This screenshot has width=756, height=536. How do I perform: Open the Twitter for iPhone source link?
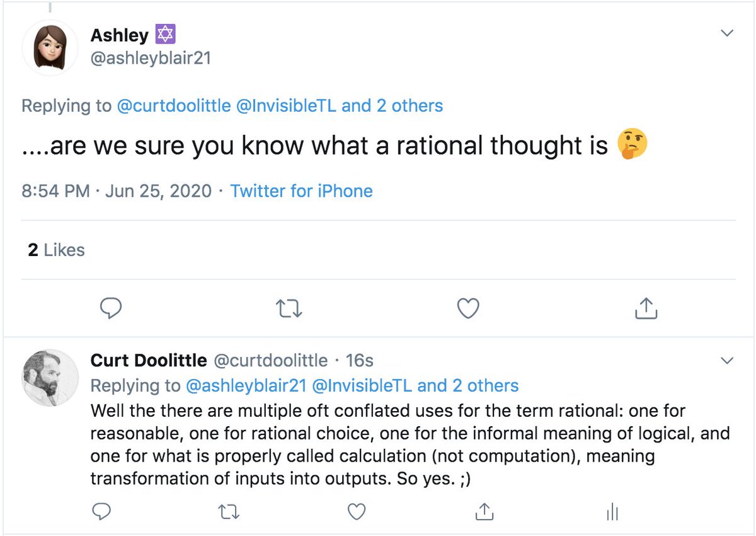pos(301,191)
